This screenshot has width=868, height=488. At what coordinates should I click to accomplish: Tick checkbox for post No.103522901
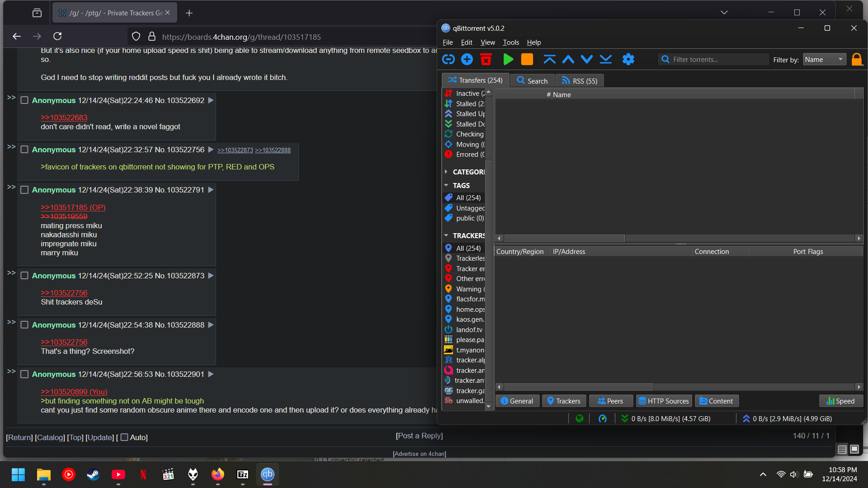(24, 374)
